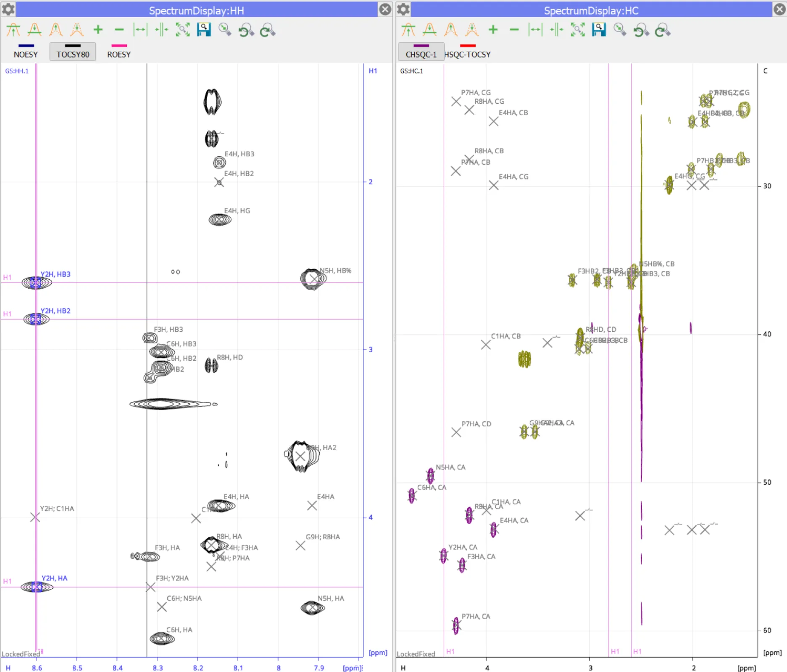Click the raise contour base level icon in HH display
The height and width of the screenshot is (672, 787).
pos(98,30)
